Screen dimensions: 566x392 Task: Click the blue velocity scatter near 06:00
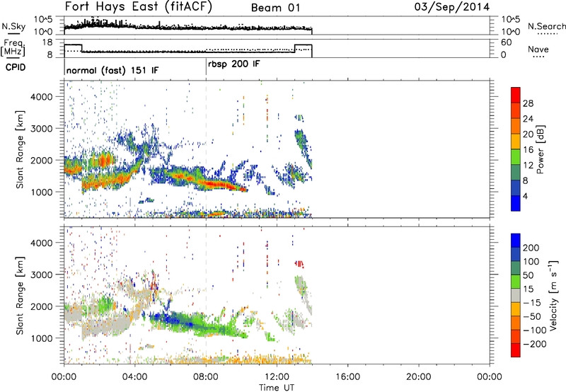pyautogui.click(x=170, y=318)
